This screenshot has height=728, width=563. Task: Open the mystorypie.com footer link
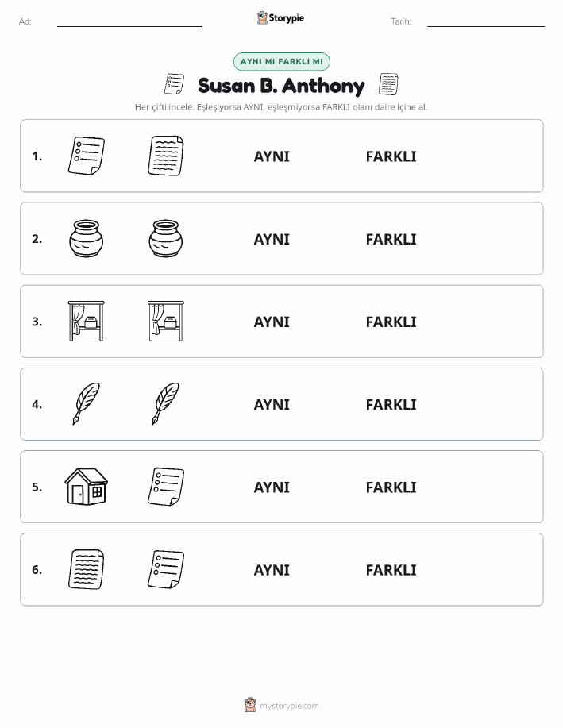pos(281,705)
